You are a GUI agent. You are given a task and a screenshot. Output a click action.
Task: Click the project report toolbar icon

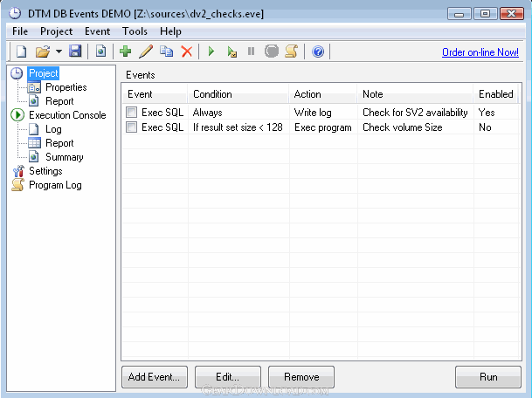(x=100, y=51)
